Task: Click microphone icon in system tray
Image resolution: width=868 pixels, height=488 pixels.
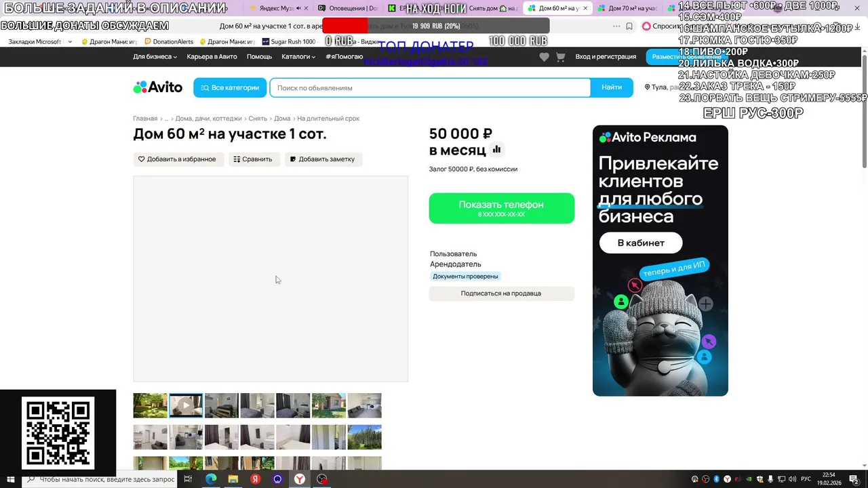Action: click(770, 479)
